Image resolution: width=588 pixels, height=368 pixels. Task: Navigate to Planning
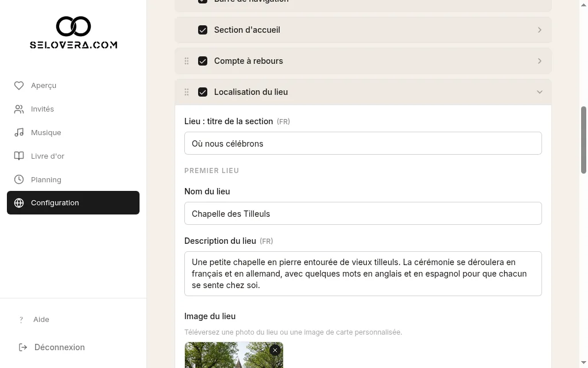[73, 179]
